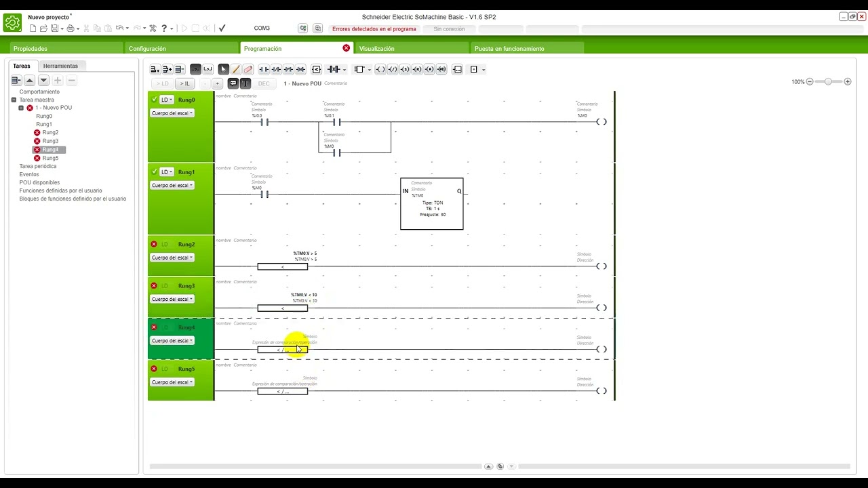Select Rung5 in the task tree

50,158
